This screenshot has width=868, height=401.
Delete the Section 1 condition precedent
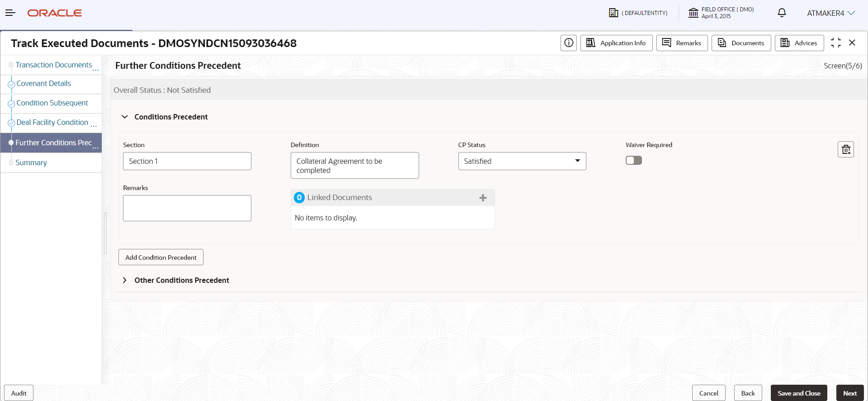pos(846,149)
